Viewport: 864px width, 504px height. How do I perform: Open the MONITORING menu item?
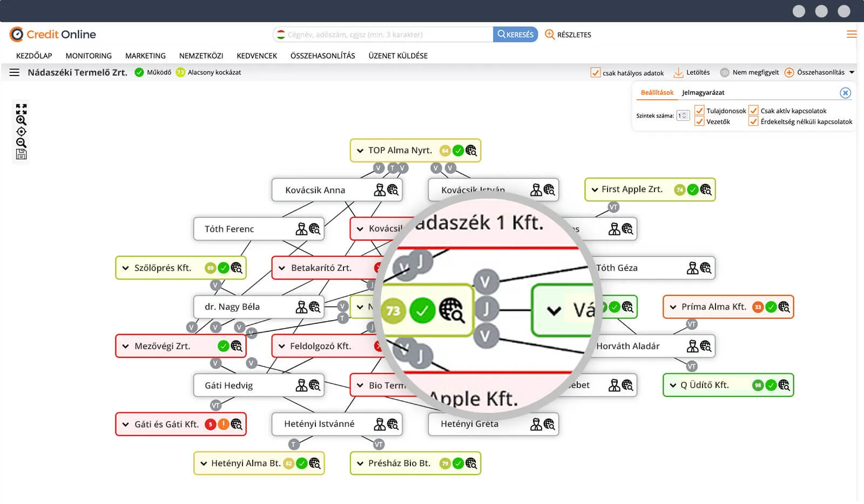88,55
